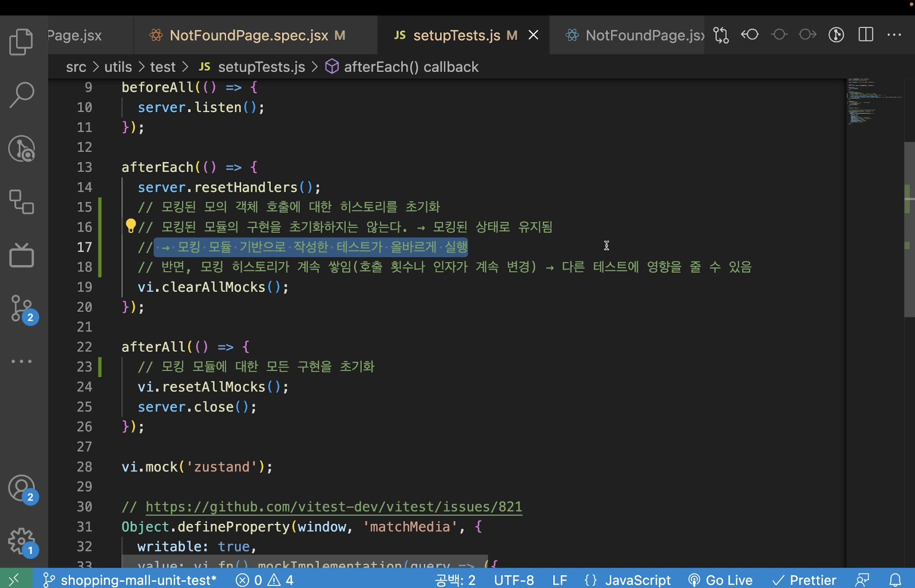Click the src breadcrumb segment
The height and width of the screenshot is (588, 915).
pyautogui.click(x=76, y=67)
